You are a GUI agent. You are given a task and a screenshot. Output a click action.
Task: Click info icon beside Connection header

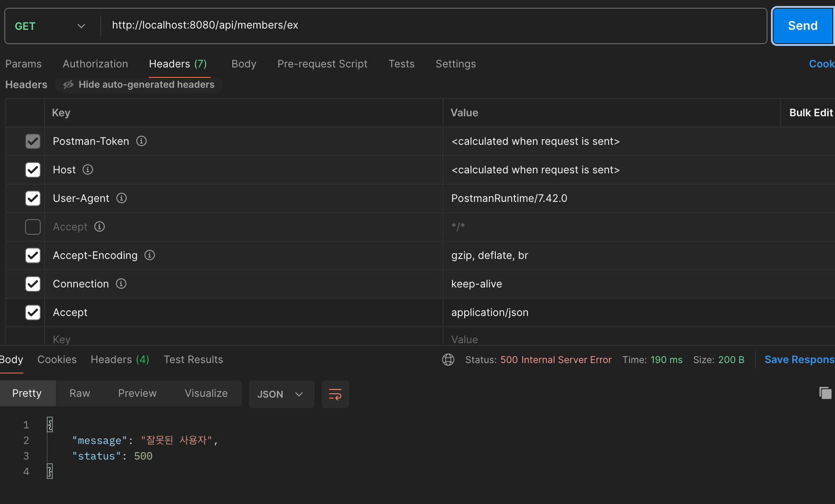point(121,284)
